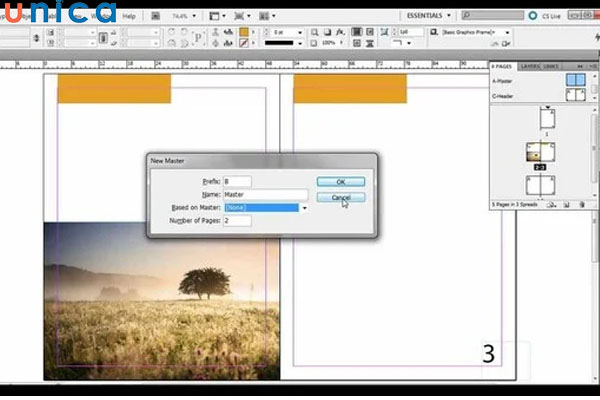This screenshot has height=400, width=600.
Task: Click OK in the New Master dialog
Action: tap(341, 182)
